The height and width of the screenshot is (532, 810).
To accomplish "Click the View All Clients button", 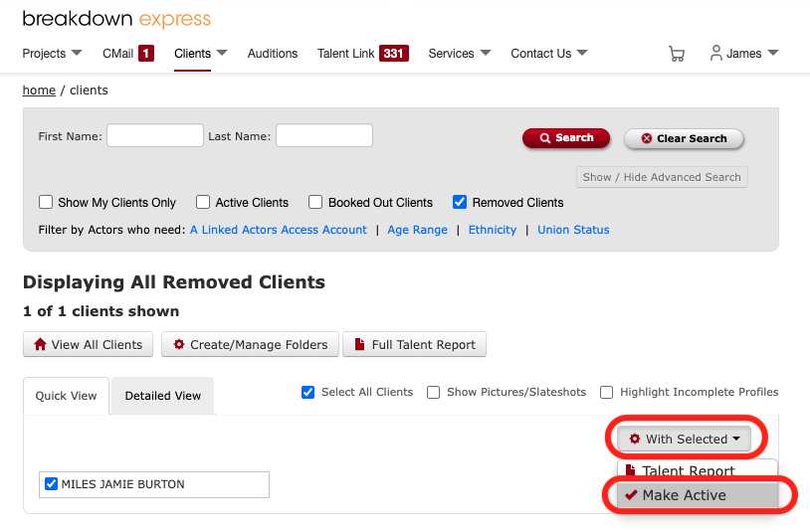I will click(x=88, y=344).
